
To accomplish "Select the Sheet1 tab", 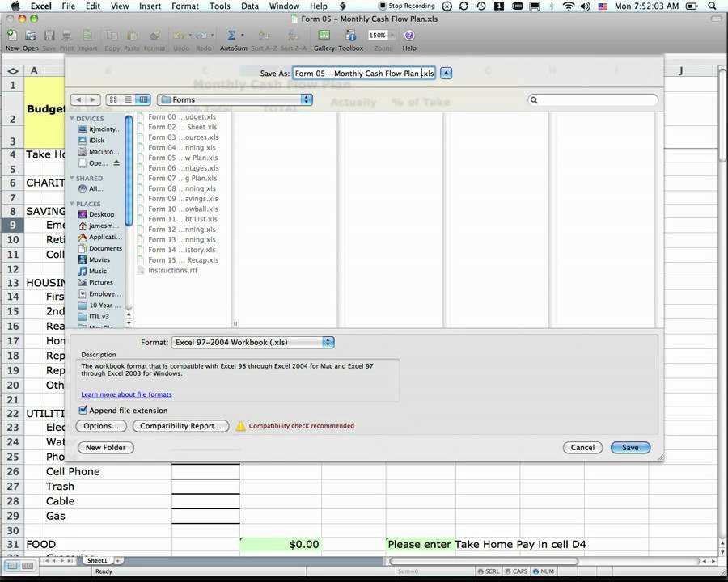I will tap(97, 560).
